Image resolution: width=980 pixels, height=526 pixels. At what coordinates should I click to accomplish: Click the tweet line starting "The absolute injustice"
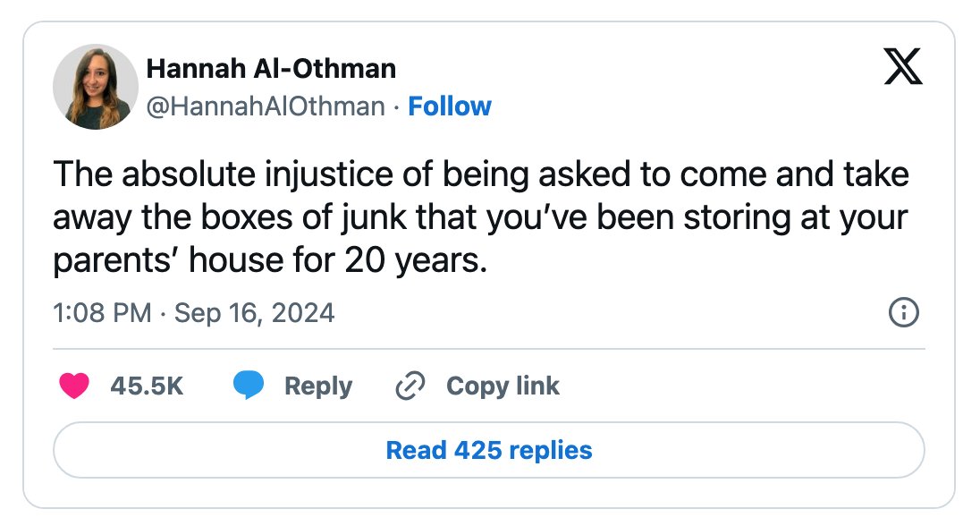(x=481, y=174)
